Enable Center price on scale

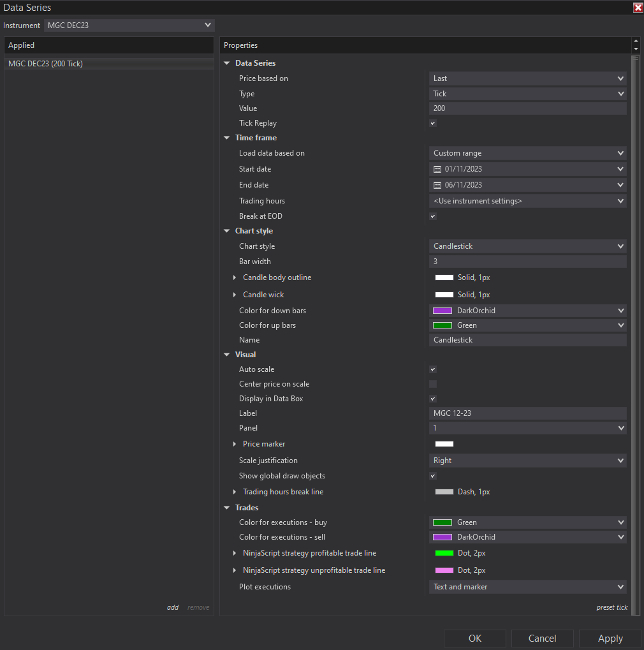tap(433, 384)
